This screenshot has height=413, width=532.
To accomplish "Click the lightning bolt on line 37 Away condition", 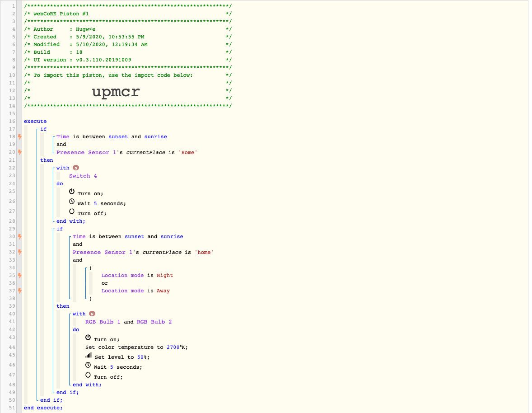I will [x=20, y=291].
